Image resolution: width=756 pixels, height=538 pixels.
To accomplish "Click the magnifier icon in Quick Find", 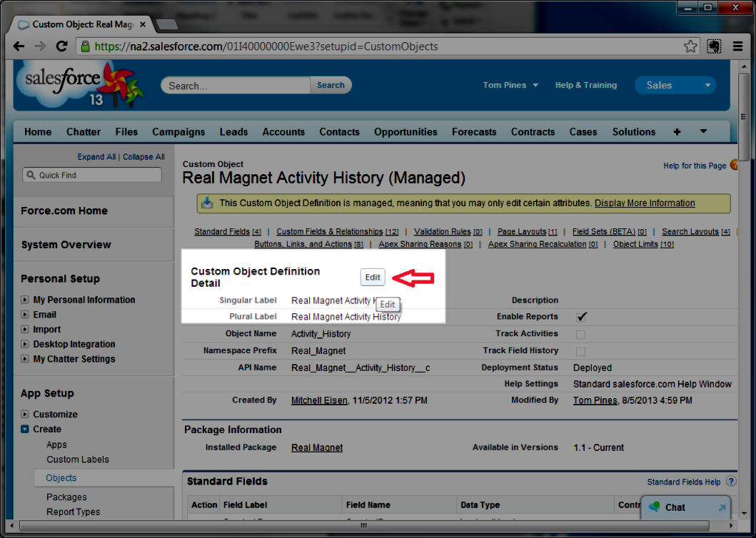I will click(31, 175).
